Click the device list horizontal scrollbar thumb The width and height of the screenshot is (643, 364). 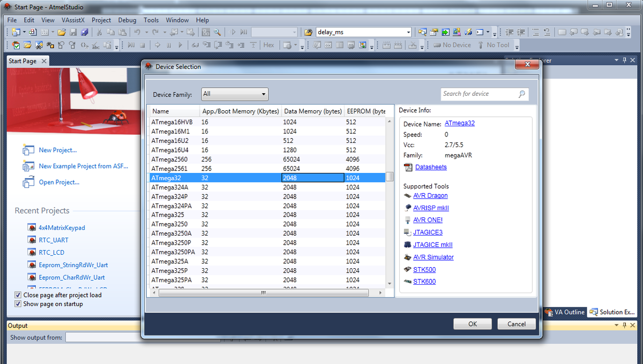click(x=263, y=293)
